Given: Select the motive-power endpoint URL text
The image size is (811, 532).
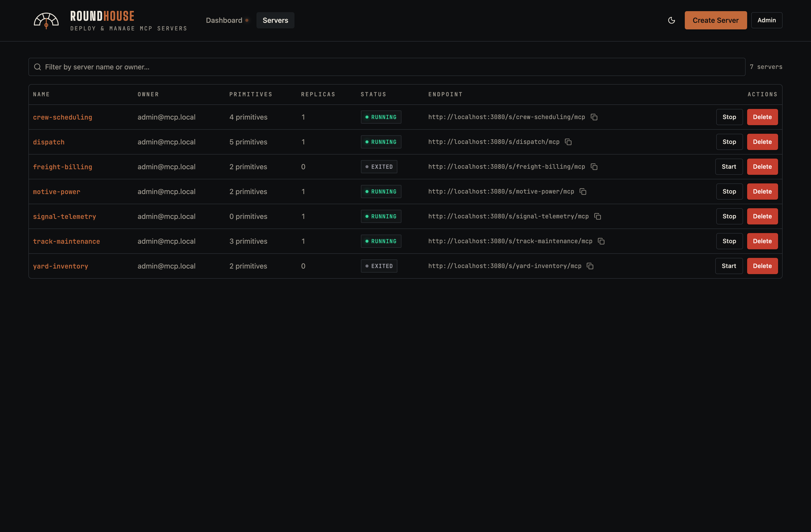Looking at the screenshot, I should [x=501, y=192].
